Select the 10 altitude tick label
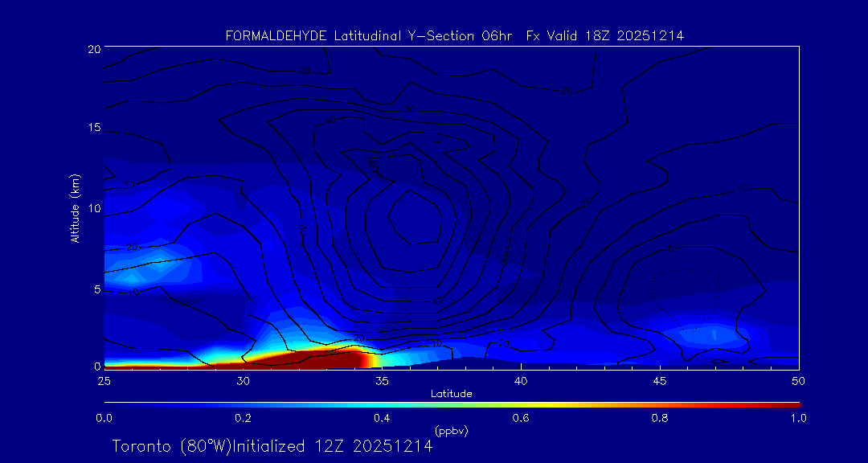The image size is (868, 463). (x=92, y=208)
